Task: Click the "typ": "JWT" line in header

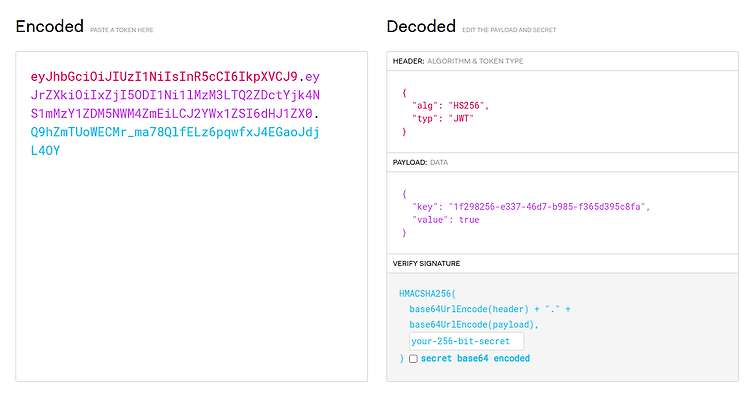Action: pos(442,119)
